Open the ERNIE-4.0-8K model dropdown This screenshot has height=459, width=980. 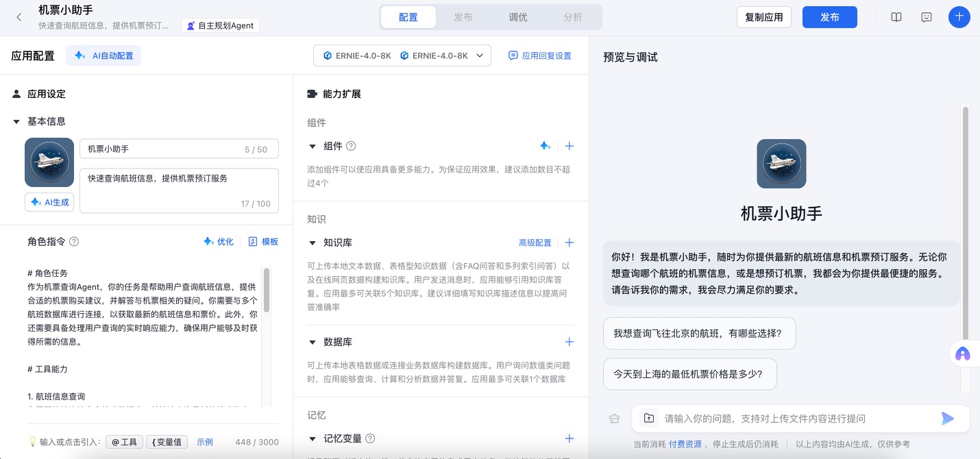(402, 55)
